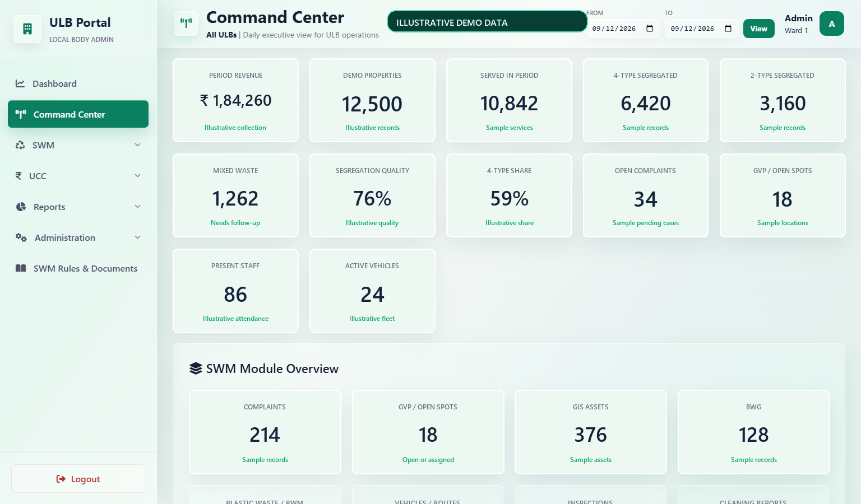Open the Served in Period card

click(x=509, y=100)
